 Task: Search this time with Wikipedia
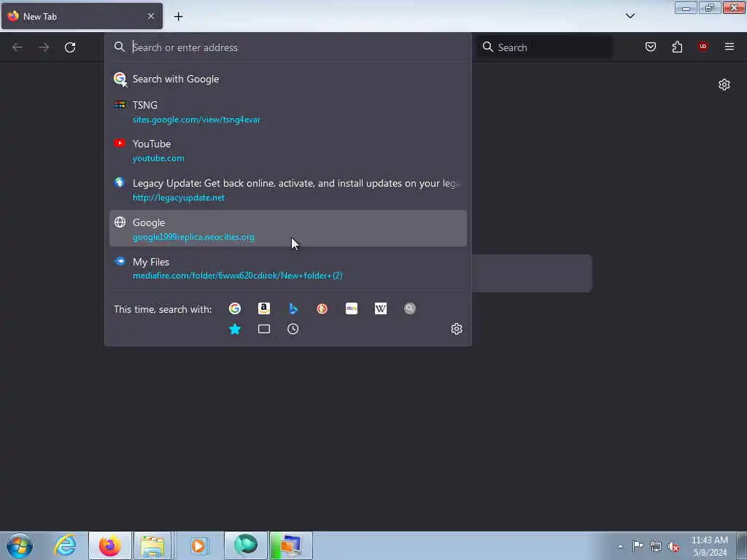point(381,308)
